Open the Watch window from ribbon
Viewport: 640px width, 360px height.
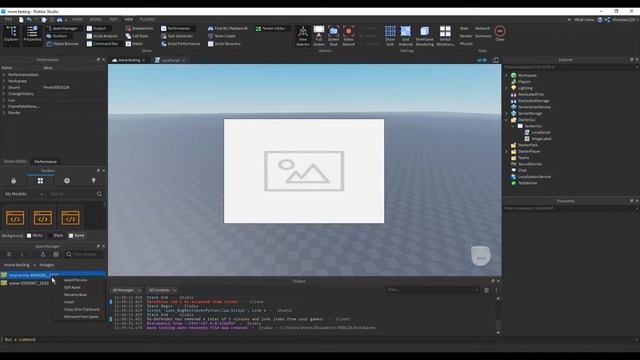tap(134, 44)
